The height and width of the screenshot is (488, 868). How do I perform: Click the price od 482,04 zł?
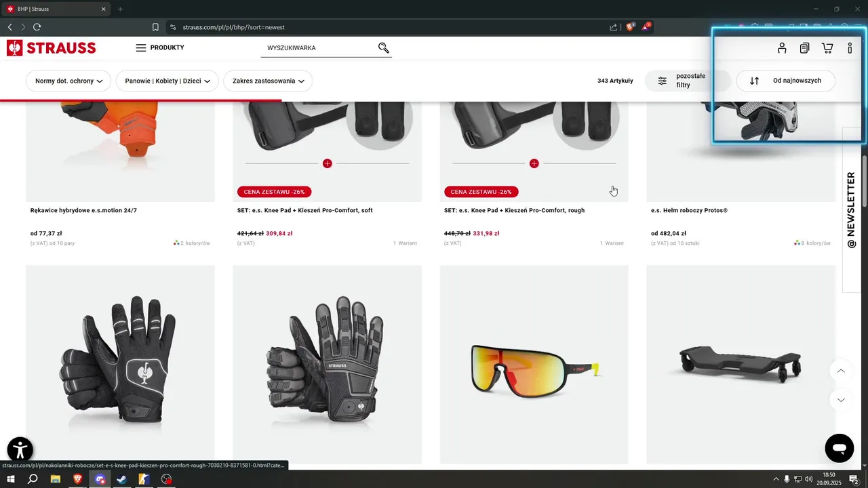coord(669,233)
